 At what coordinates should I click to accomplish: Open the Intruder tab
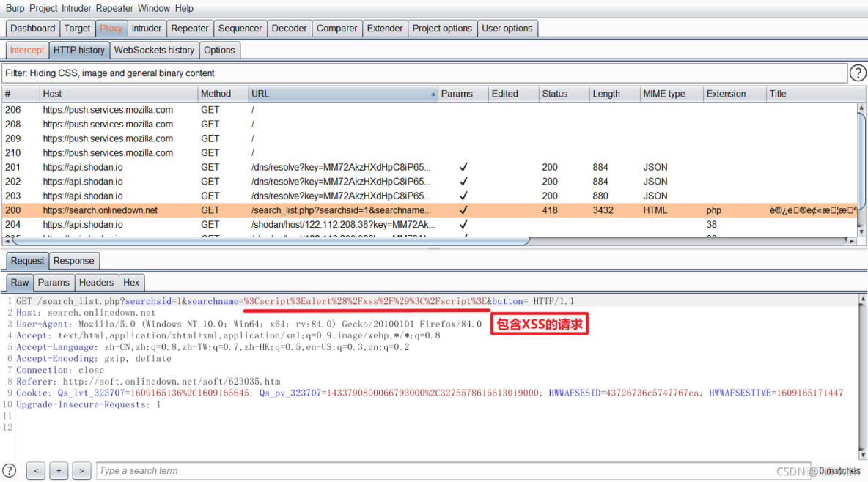146,29
